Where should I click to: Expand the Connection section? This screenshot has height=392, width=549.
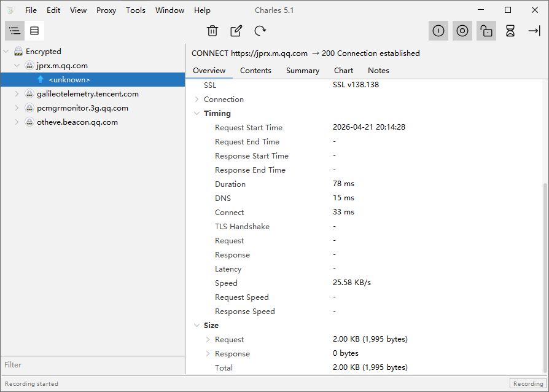point(197,100)
